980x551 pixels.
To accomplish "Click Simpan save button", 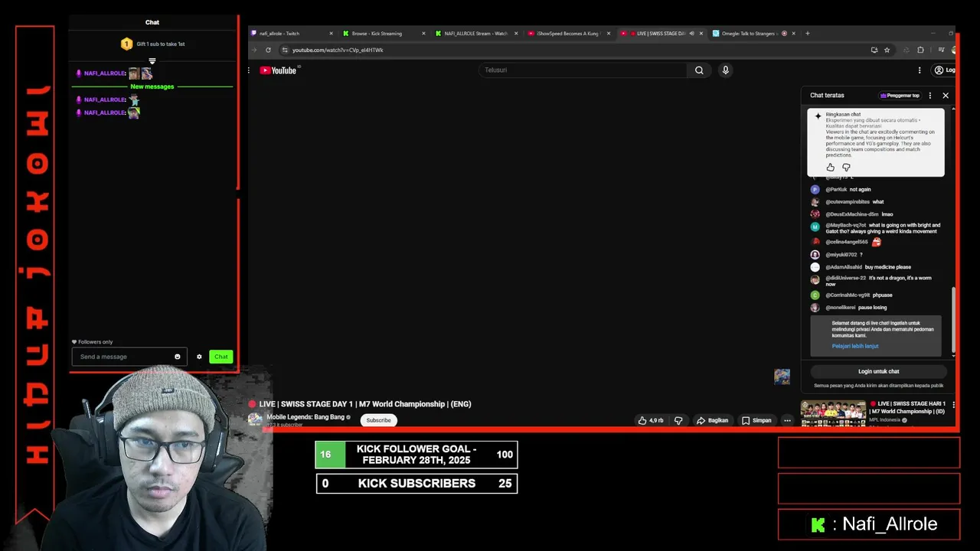I will [x=756, y=420].
